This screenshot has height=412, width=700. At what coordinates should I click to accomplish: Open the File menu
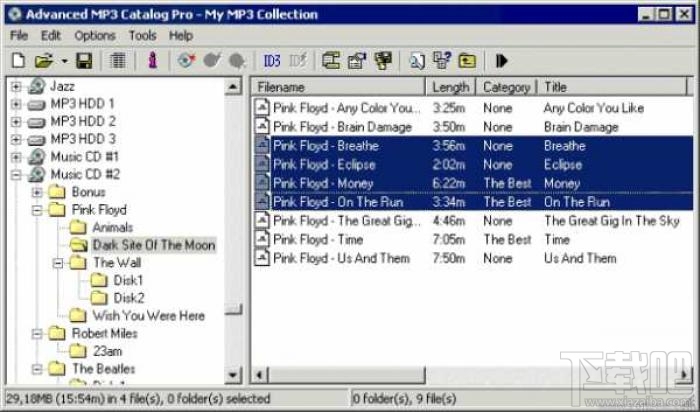click(19, 35)
